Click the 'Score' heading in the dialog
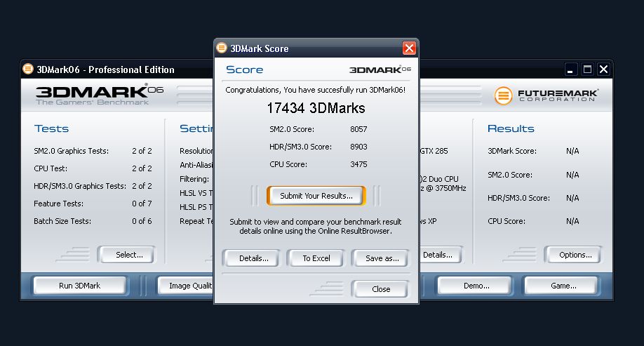The image size is (644, 346). [244, 69]
